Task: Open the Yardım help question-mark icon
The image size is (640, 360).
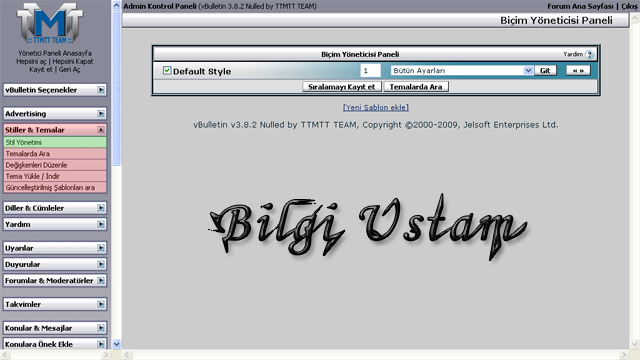Action: pyautogui.click(x=589, y=54)
